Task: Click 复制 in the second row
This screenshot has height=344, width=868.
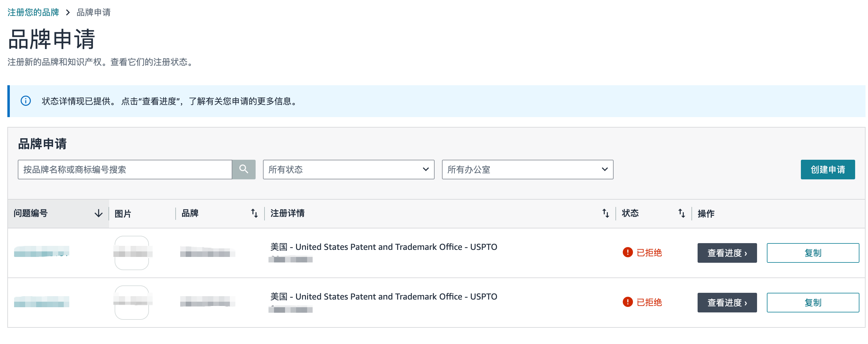Action: (813, 302)
